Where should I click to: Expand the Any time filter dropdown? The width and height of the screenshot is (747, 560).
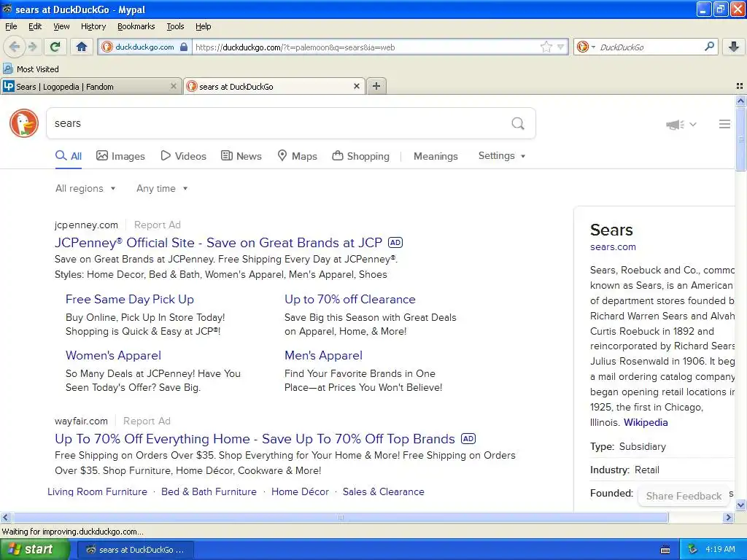point(162,189)
